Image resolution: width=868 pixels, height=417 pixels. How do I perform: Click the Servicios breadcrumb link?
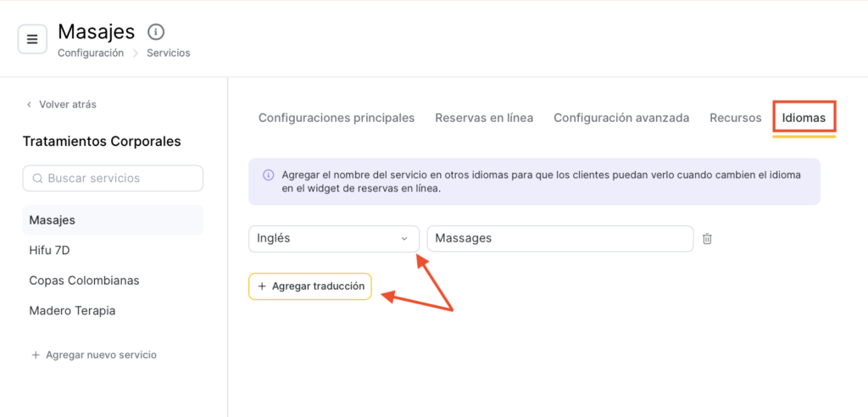coord(168,53)
